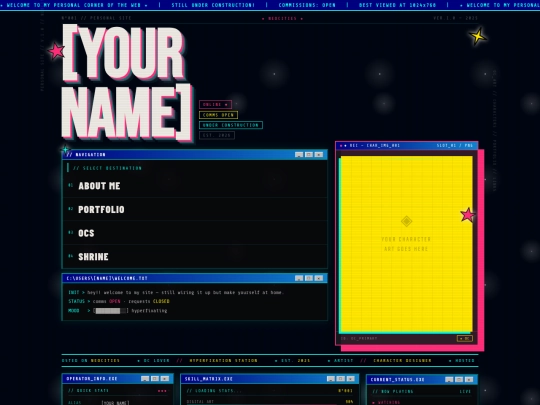Screen dimensions: 540x405
Task: Close the CURRENT_STATUS.EXE window
Action: [469, 380]
